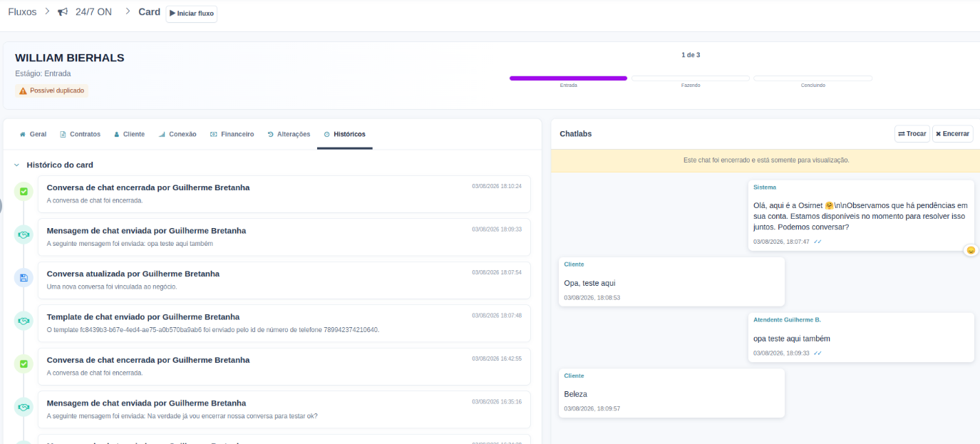
Task: Click the sad emoji reaction on Sistema message
Action: click(971, 250)
